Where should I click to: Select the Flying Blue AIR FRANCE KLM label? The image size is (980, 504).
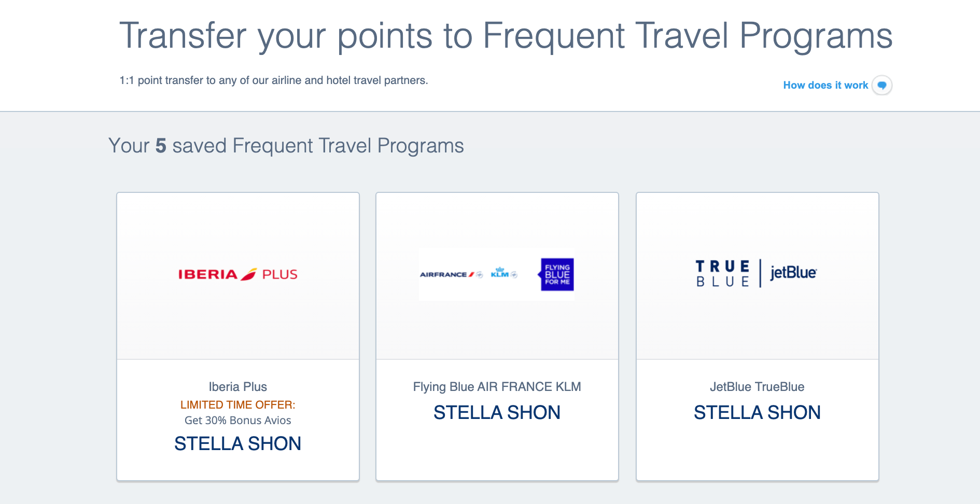tap(497, 387)
